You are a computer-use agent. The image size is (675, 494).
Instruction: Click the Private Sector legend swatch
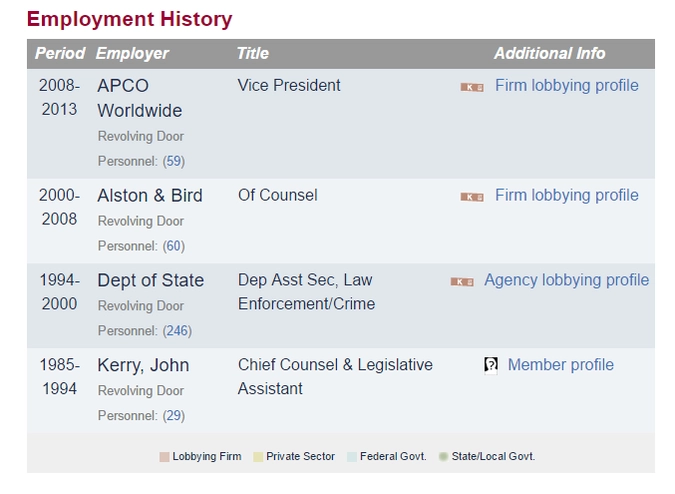(258, 457)
